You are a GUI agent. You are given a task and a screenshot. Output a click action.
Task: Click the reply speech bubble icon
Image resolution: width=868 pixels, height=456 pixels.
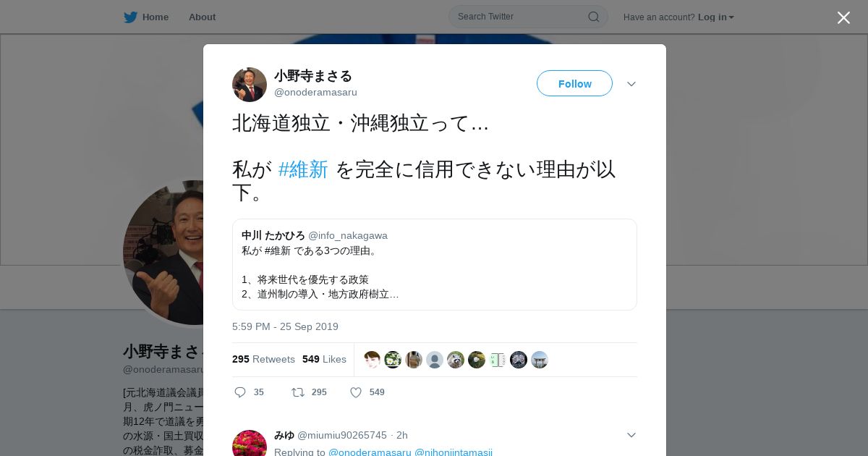click(240, 392)
